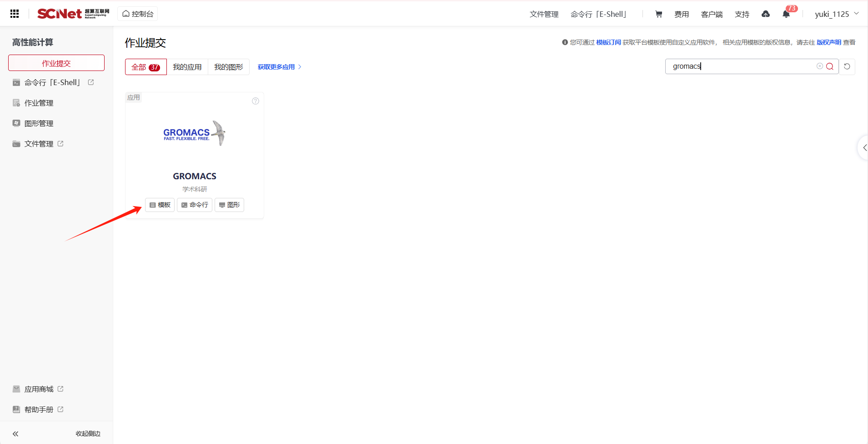Click the refresh icon beside search
This screenshot has width=868, height=444.
pyautogui.click(x=847, y=66)
